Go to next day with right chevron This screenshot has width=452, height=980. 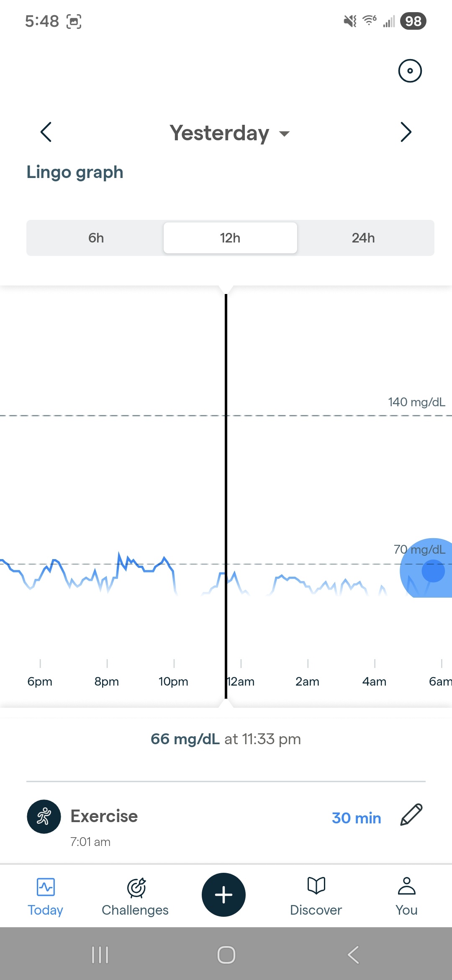[406, 132]
